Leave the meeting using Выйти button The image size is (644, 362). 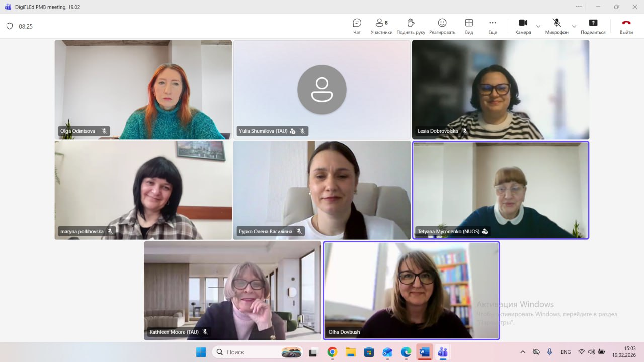[626, 26]
